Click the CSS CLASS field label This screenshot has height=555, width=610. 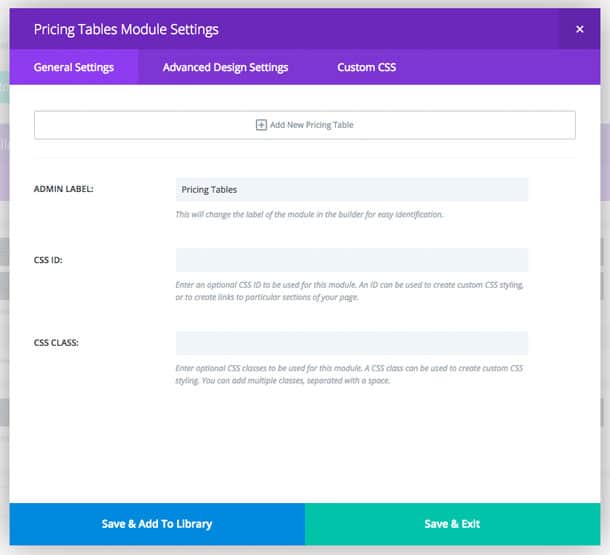(56, 343)
